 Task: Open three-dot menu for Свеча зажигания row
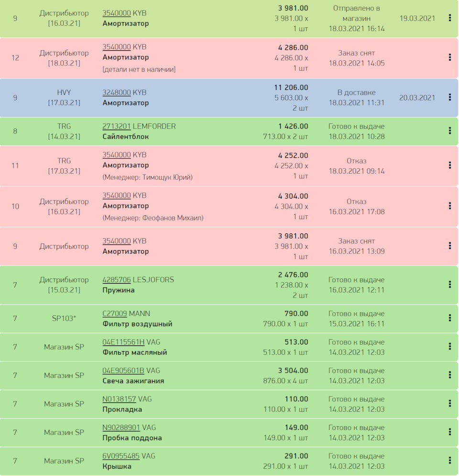tap(449, 375)
